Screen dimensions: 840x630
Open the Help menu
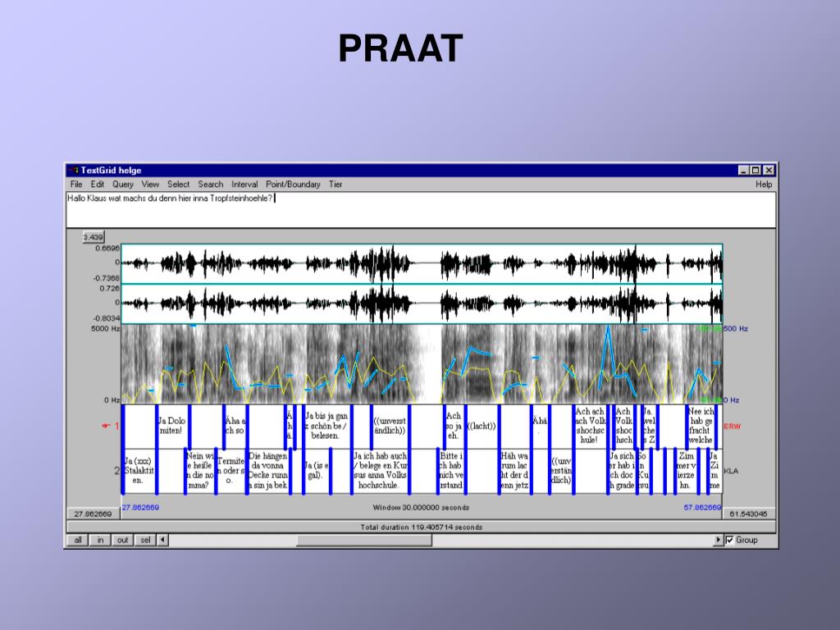pos(764,185)
